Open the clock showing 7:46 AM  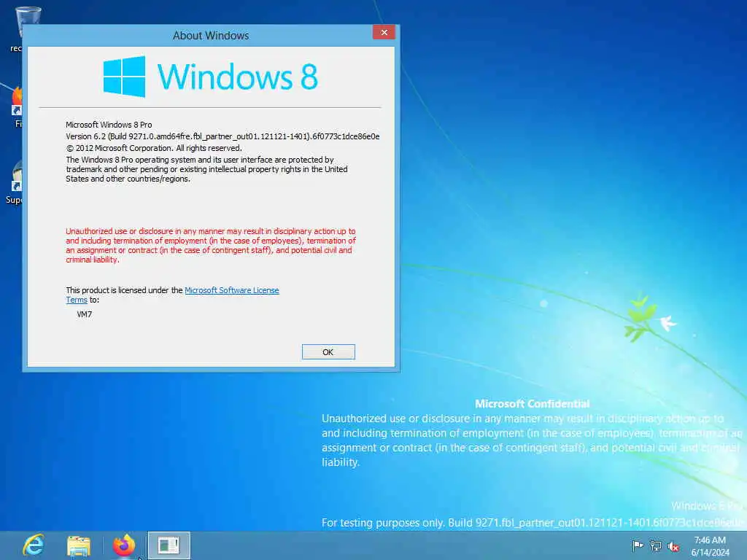[710, 546]
